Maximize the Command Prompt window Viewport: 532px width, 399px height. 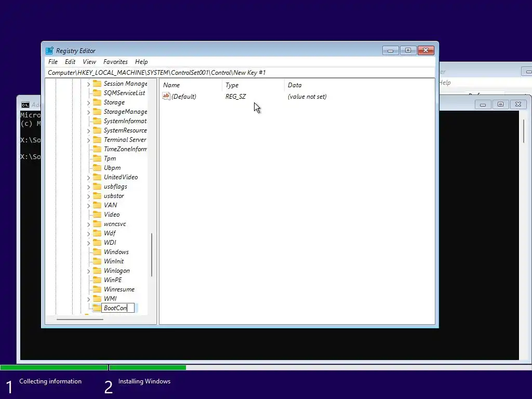[x=500, y=104]
